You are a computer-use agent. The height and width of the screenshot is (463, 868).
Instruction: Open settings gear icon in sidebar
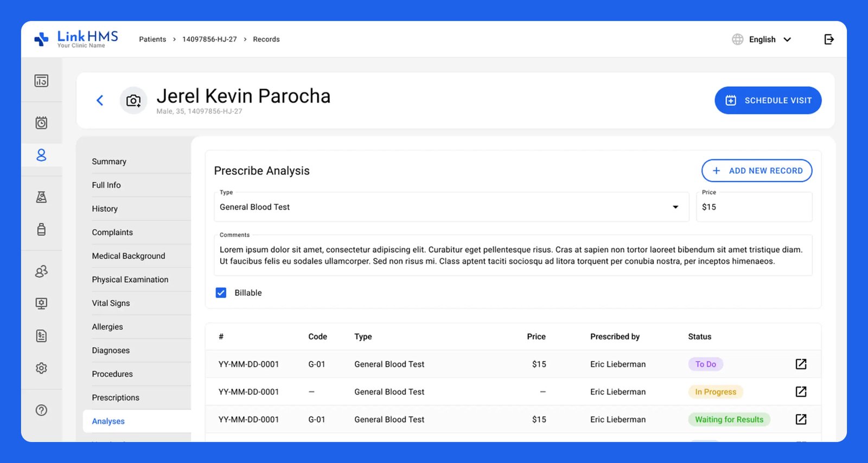(41, 368)
